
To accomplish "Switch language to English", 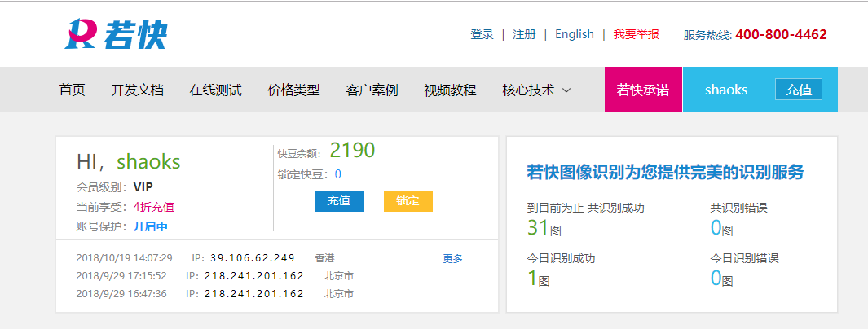I will [x=574, y=34].
